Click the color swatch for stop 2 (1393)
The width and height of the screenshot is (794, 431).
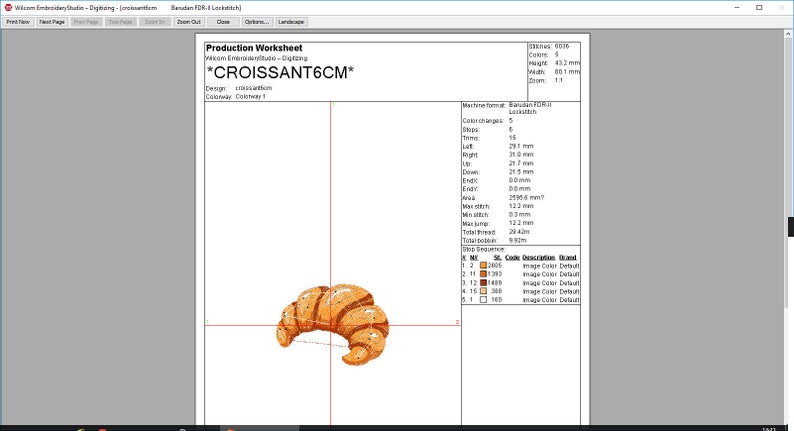pos(483,274)
